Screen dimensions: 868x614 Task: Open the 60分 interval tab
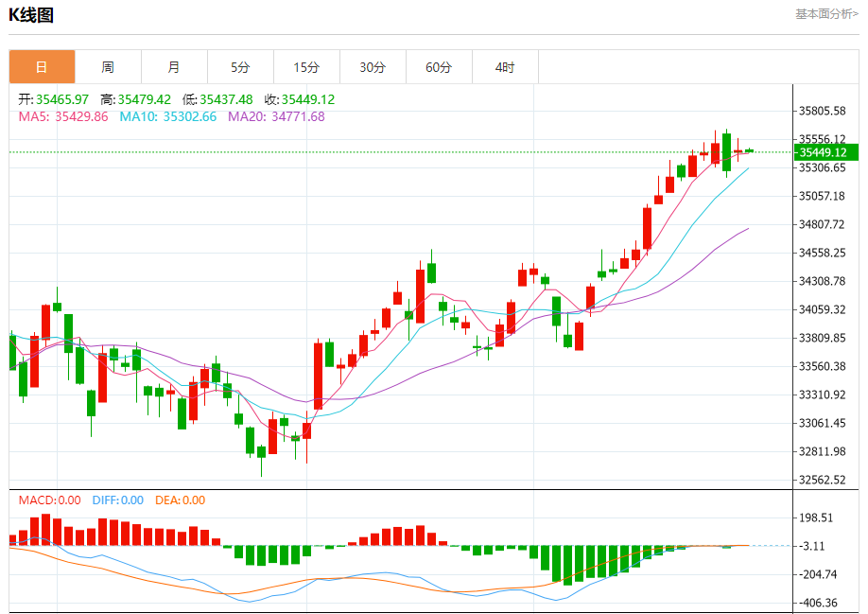tap(439, 67)
